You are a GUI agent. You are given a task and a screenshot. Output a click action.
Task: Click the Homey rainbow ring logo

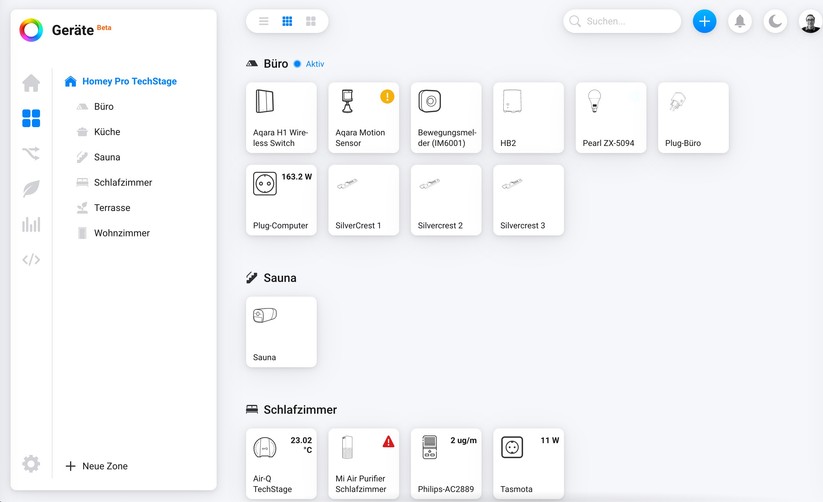coord(31,30)
